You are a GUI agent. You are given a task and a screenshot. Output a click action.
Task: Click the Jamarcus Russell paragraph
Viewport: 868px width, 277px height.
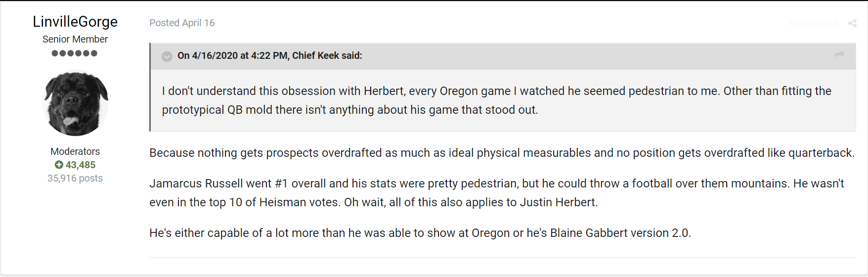pyautogui.click(x=497, y=193)
